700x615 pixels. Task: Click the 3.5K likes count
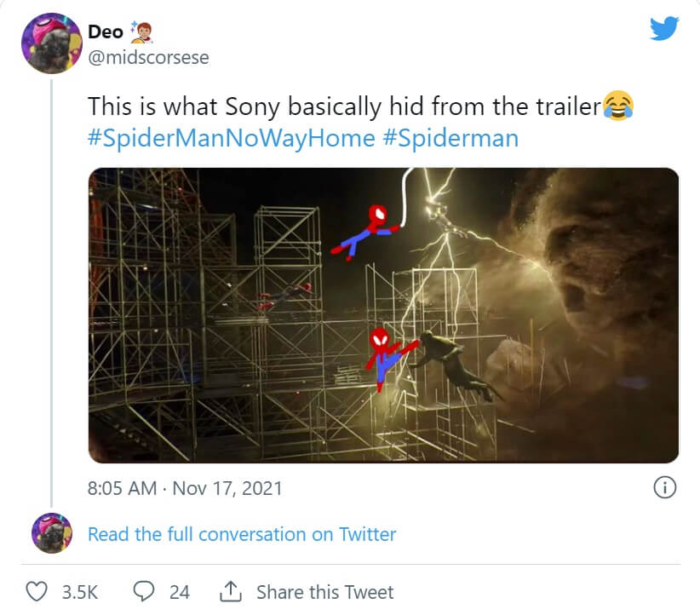[x=82, y=592]
